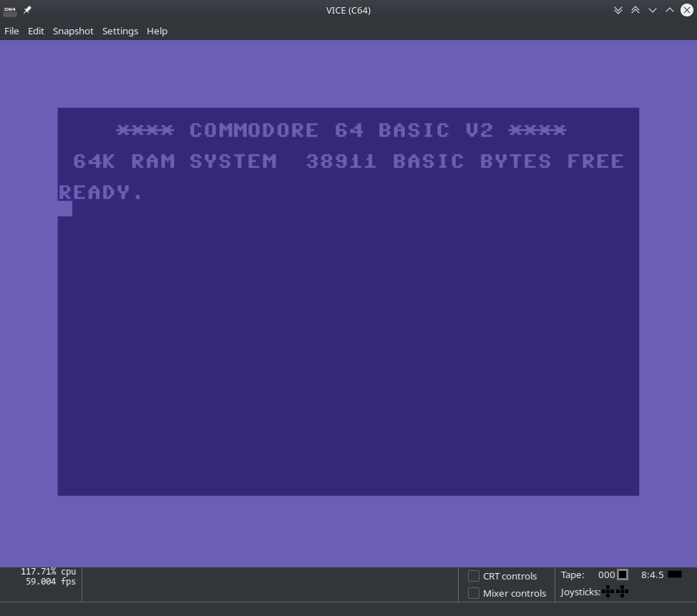697x616 pixels.
Task: Click the C64 icon in the title bar
Action: coord(9,10)
